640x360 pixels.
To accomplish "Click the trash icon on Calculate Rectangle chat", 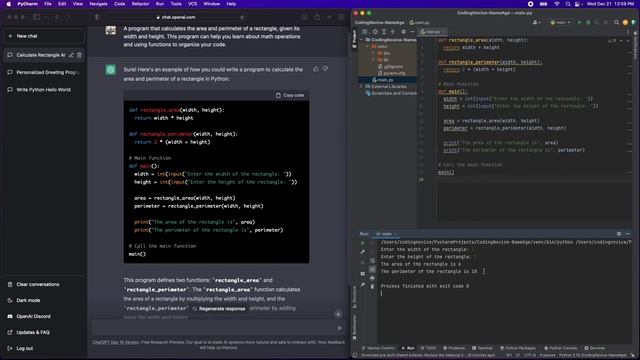I will pyautogui.click(x=79, y=55).
